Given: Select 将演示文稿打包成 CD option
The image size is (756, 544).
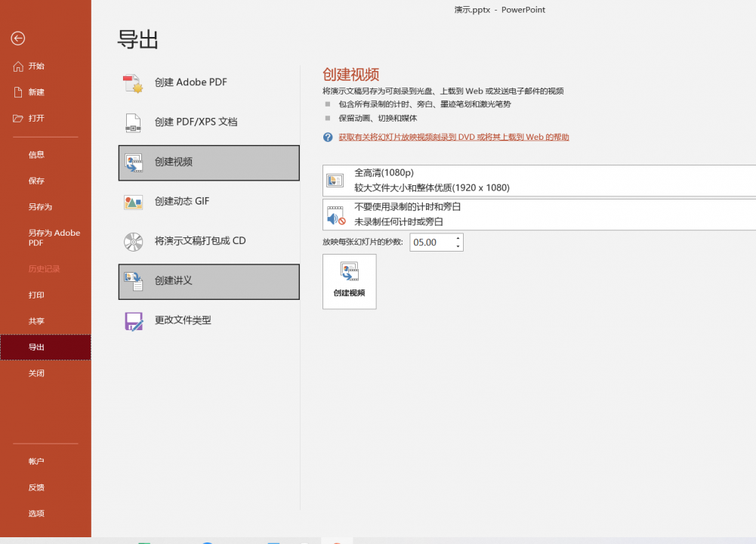Looking at the screenshot, I should click(x=208, y=242).
